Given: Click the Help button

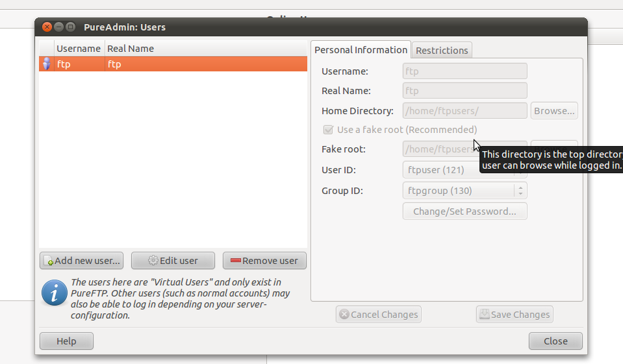Looking at the screenshot, I should coord(66,341).
